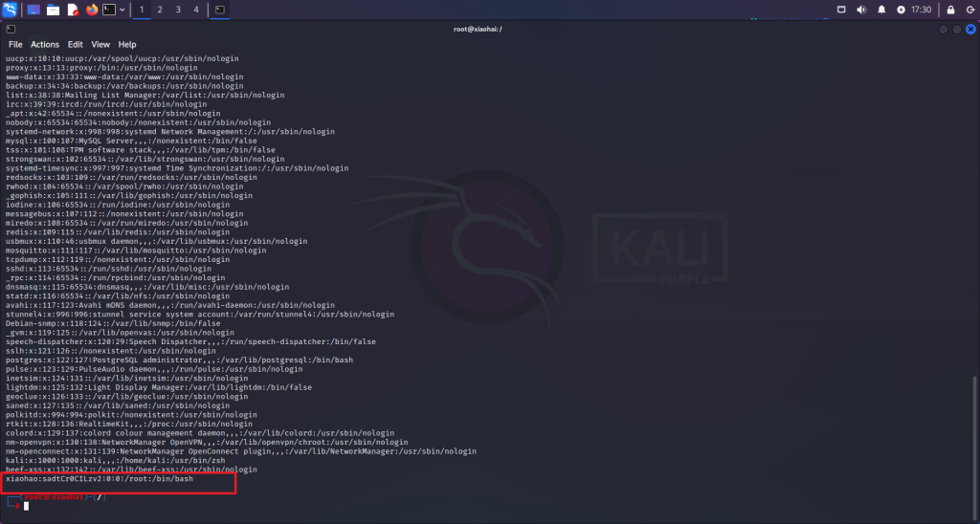
Task: Click the xiaohao:sadtCr0CILzv2 passwd line
Action: (100, 478)
